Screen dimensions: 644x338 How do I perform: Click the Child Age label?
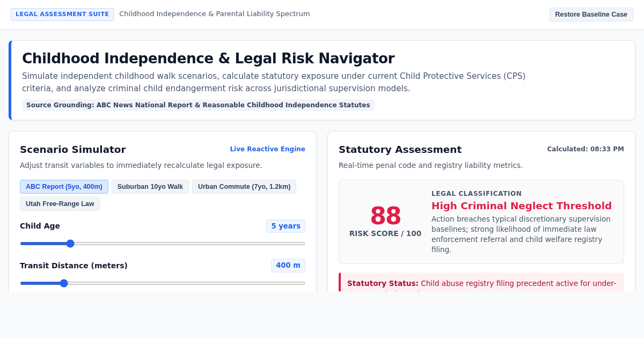tap(40, 226)
